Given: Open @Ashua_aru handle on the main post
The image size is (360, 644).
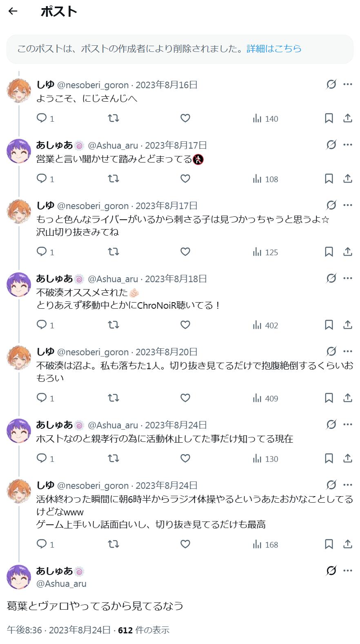Looking at the screenshot, I should 61,584.
